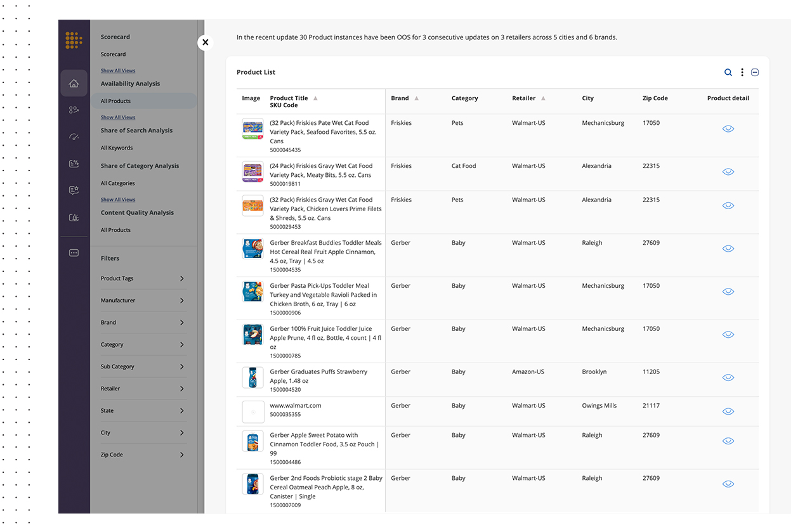Click the Category column header
Viewport: 812px width, 530px height.
[465, 98]
